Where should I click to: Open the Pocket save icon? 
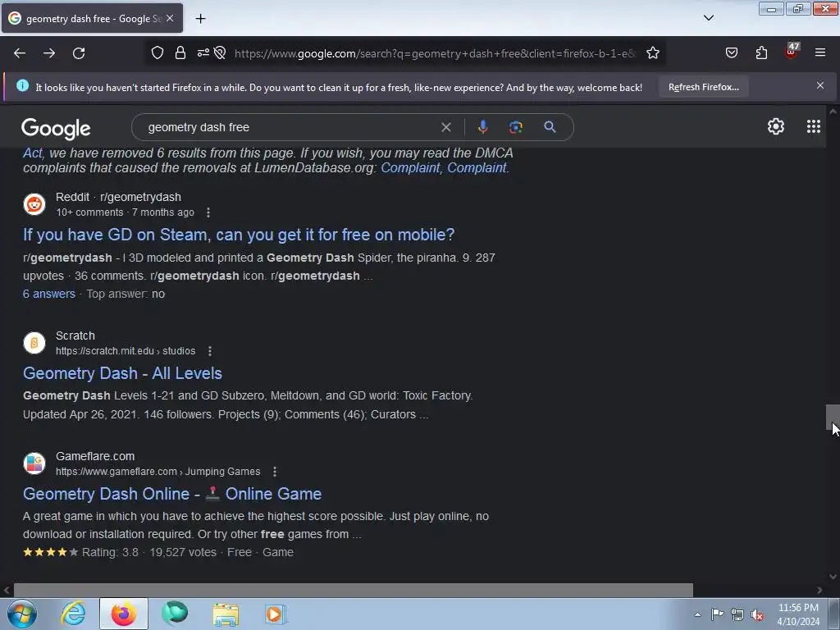[732, 53]
